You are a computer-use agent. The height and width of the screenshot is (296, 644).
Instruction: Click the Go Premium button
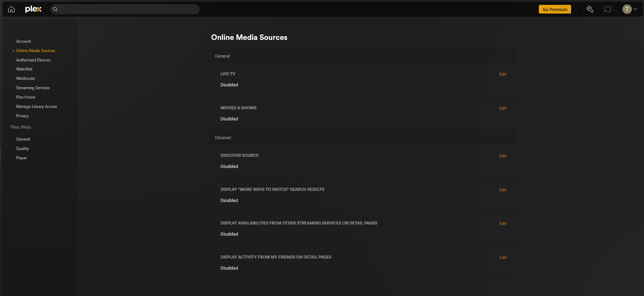555,9
